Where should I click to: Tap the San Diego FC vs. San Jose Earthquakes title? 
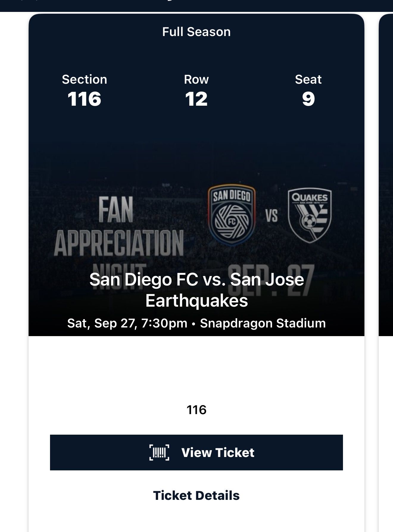(196, 290)
